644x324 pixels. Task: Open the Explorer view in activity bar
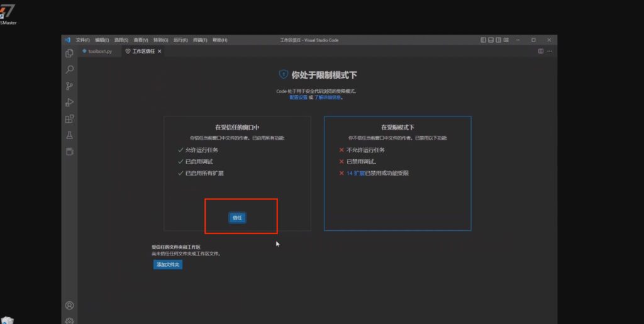point(70,53)
